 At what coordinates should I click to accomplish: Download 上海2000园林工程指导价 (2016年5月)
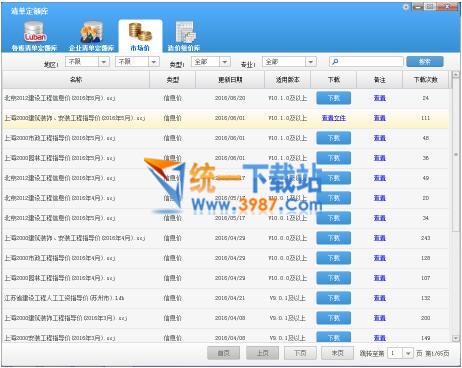click(334, 158)
